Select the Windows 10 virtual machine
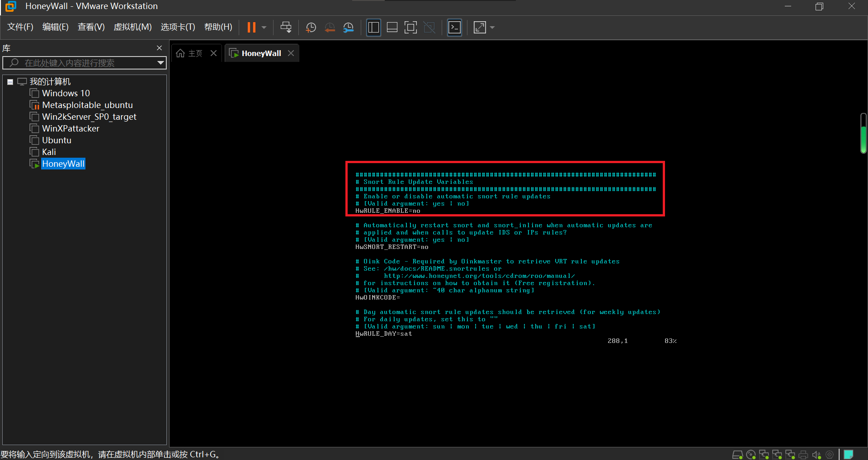This screenshot has width=868, height=460. [x=66, y=94]
